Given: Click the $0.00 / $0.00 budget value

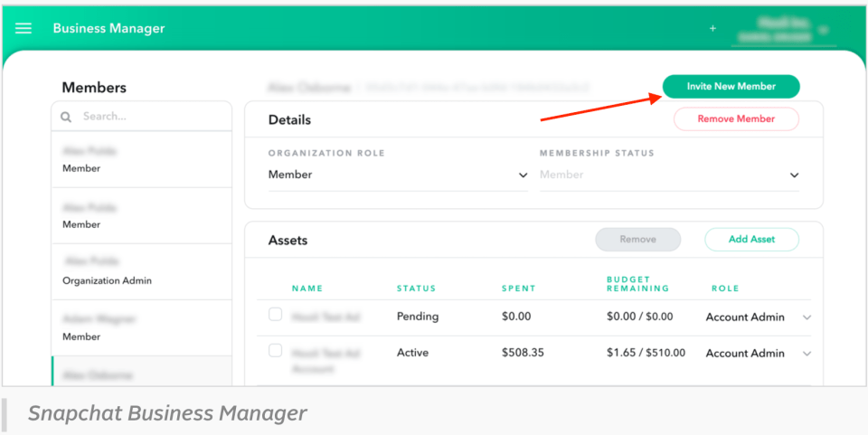Looking at the screenshot, I should [x=640, y=317].
